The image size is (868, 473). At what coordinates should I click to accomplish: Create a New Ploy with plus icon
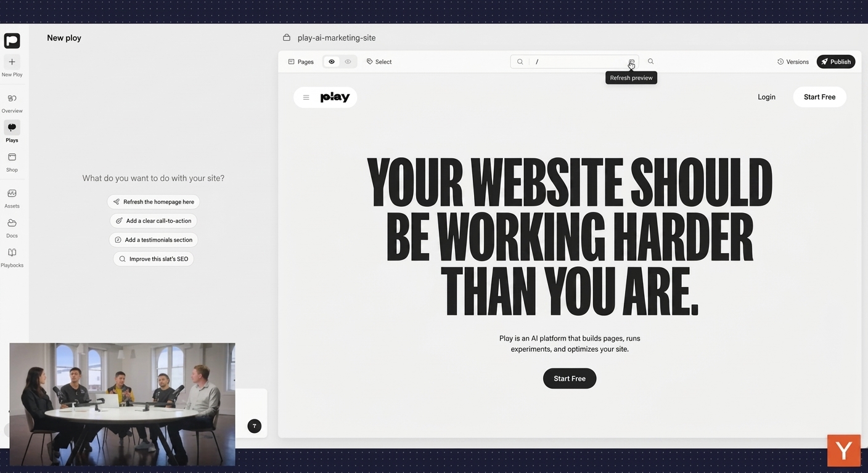(12, 62)
